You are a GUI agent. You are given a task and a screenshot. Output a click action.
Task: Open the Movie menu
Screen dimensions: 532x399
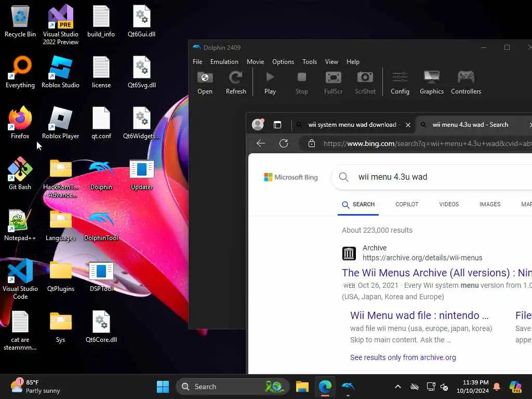[256, 62]
